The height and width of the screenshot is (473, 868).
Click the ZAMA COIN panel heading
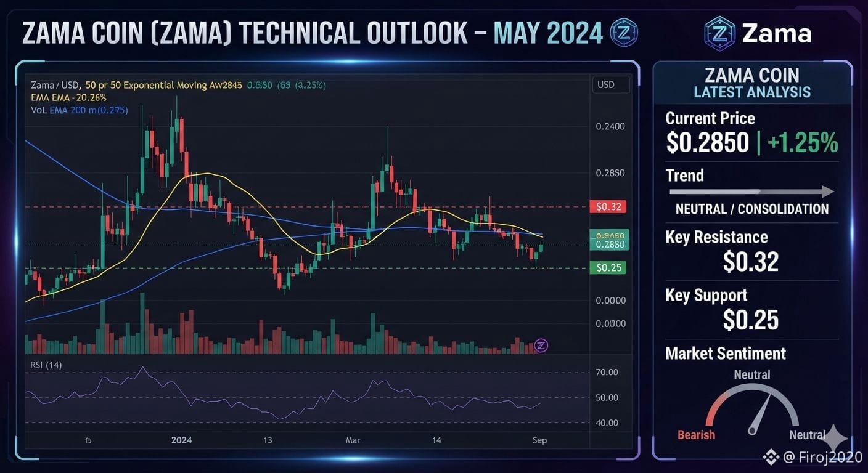(x=751, y=76)
